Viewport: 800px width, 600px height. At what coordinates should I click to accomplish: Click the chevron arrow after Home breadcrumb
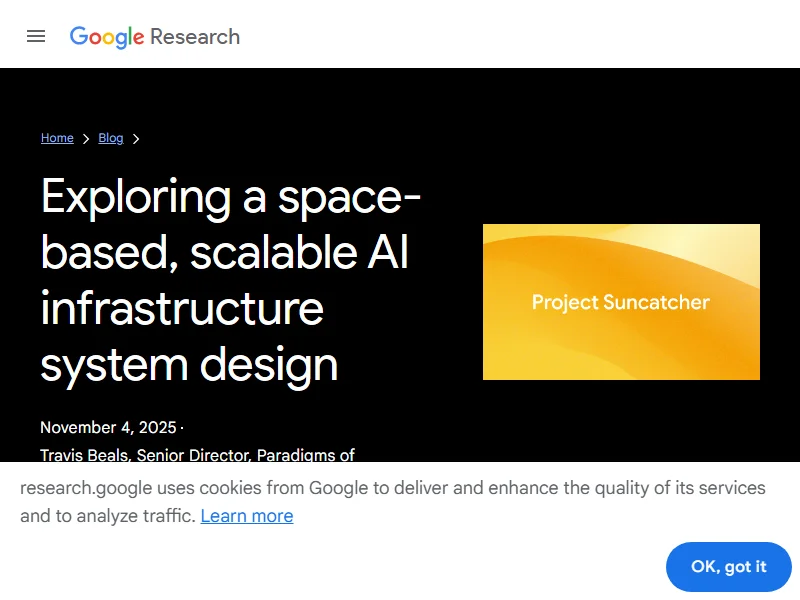click(86, 139)
